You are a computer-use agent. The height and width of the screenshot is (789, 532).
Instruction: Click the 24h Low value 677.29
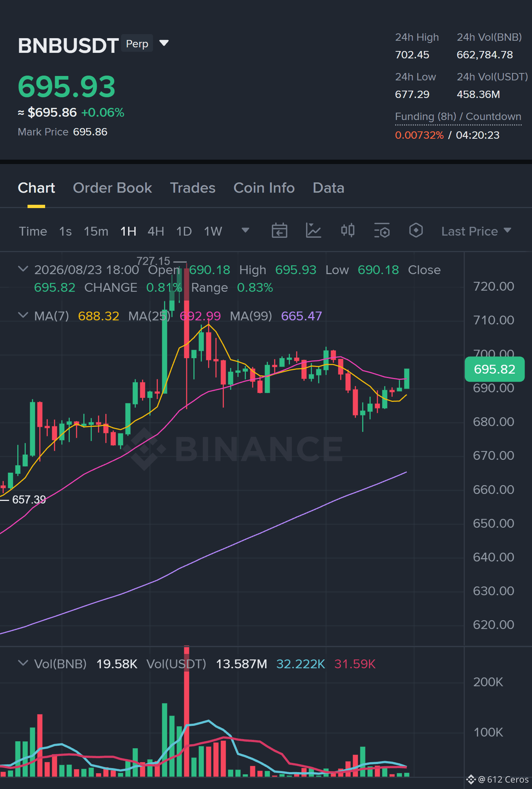[x=412, y=95]
